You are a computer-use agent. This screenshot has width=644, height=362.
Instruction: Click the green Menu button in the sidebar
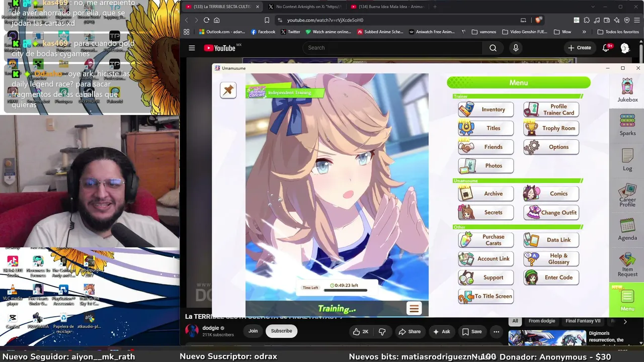(627, 300)
